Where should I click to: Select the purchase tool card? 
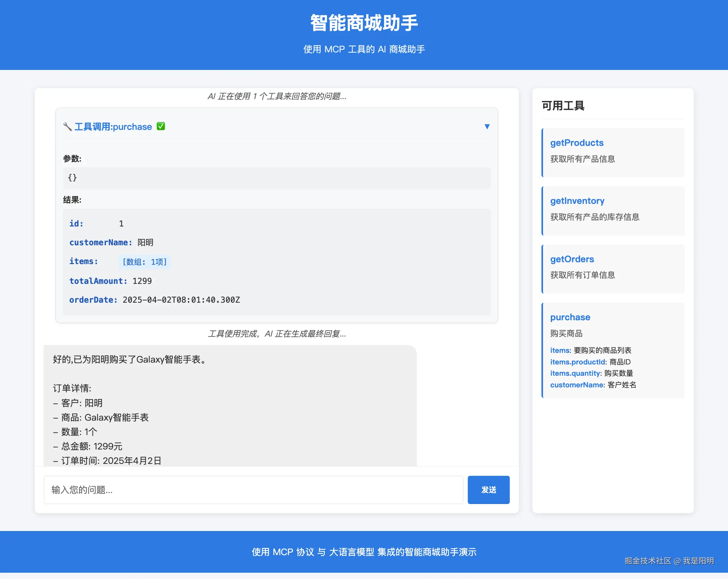pos(613,351)
